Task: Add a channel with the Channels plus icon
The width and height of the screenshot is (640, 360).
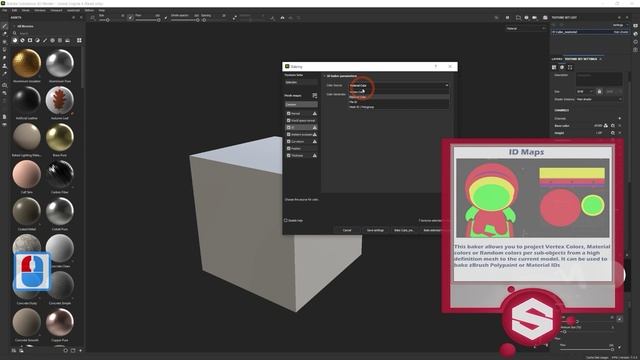Action: [620, 118]
